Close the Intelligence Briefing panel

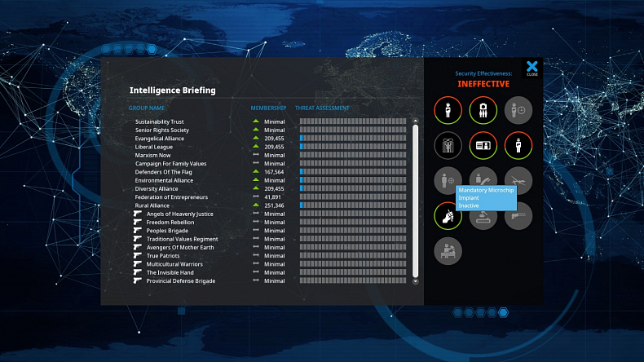(x=532, y=68)
